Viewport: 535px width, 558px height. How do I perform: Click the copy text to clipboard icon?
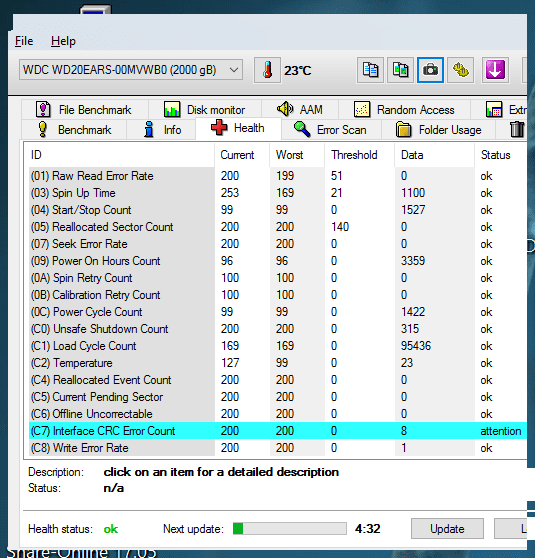(370, 70)
